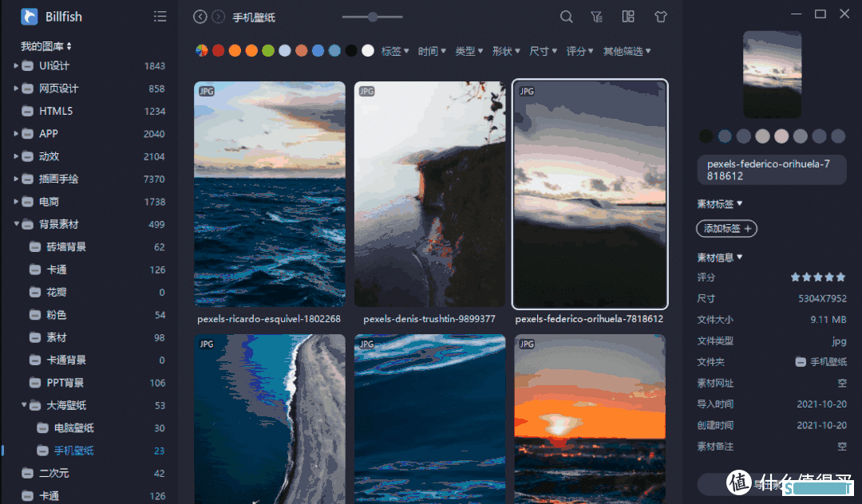Click the 添加标签 button
This screenshot has width=862, height=504.
[727, 228]
